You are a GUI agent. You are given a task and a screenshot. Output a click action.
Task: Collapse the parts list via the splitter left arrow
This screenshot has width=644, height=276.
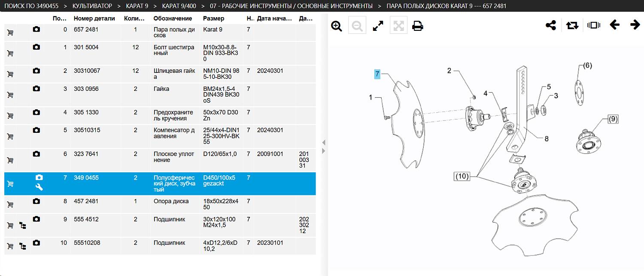point(324,142)
